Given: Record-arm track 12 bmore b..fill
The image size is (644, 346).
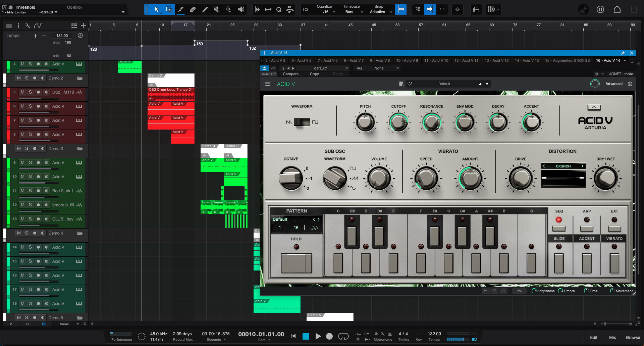Looking at the screenshot, I should point(38,205).
